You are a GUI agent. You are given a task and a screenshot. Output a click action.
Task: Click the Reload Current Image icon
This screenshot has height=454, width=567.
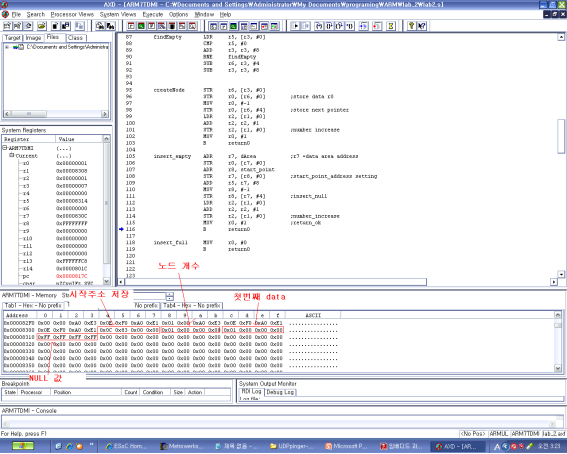(28, 26)
